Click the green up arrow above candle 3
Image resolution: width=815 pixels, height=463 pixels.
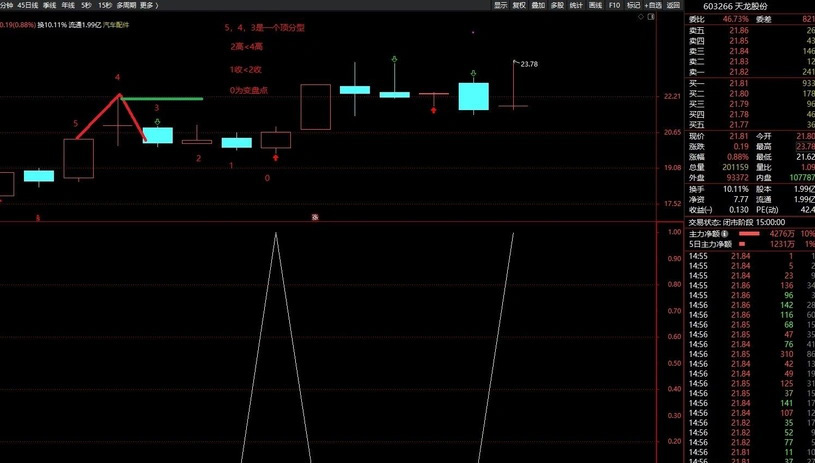(157, 120)
